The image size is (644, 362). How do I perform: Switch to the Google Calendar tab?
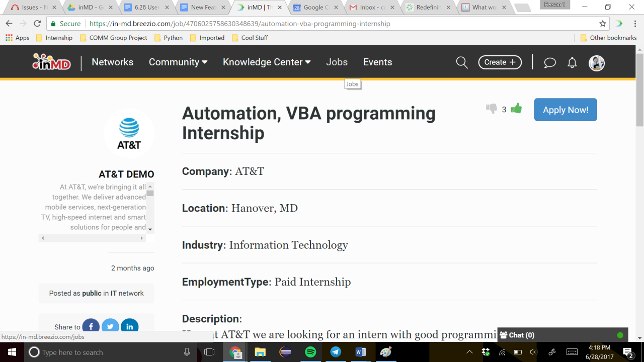(315, 8)
